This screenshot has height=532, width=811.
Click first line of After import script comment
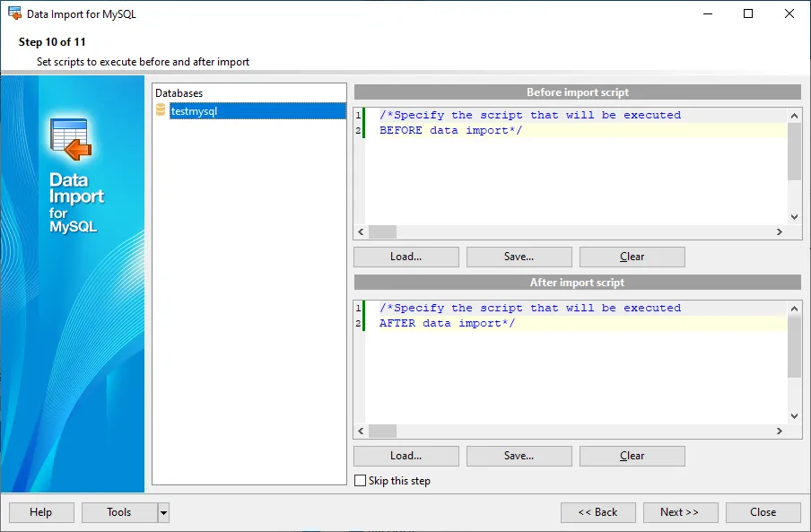(530, 308)
